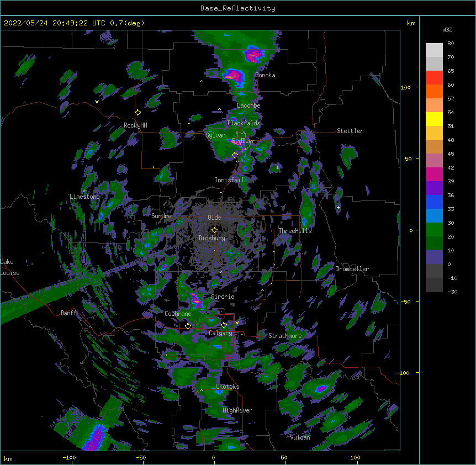The width and height of the screenshot is (476, 465).
Task: Click the RockyMH label
Action: coord(135,125)
